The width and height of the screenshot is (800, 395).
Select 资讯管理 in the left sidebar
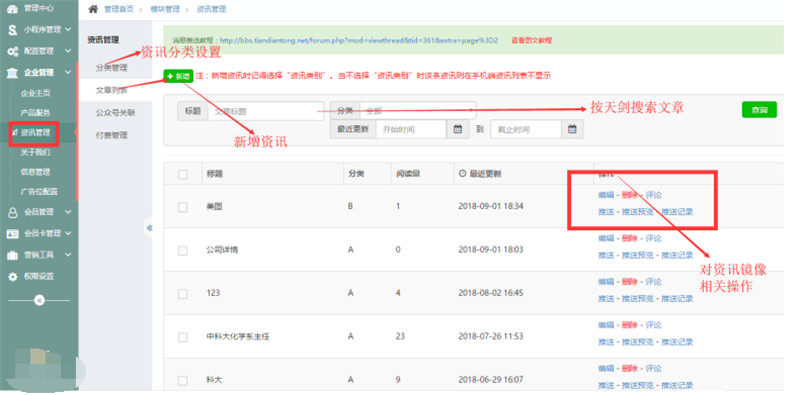(35, 133)
